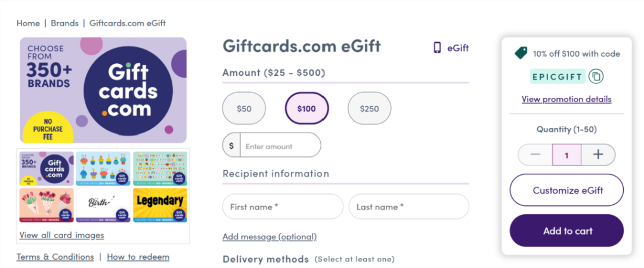This screenshot has height=268, width=644.
Task: Copy the EPICGIFT promo code icon
Action: click(x=596, y=76)
